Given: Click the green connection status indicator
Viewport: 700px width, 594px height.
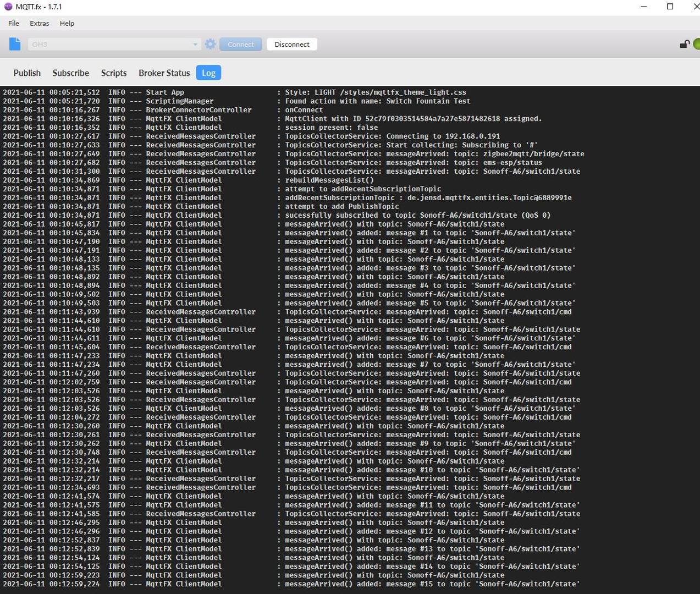Looking at the screenshot, I should tap(696, 44).
